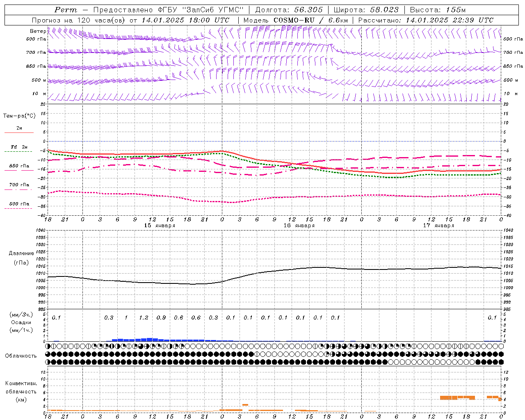This screenshot has height=420, width=525.
Task: Select the "Широта: 58.023" header value
Action: click(x=366, y=10)
